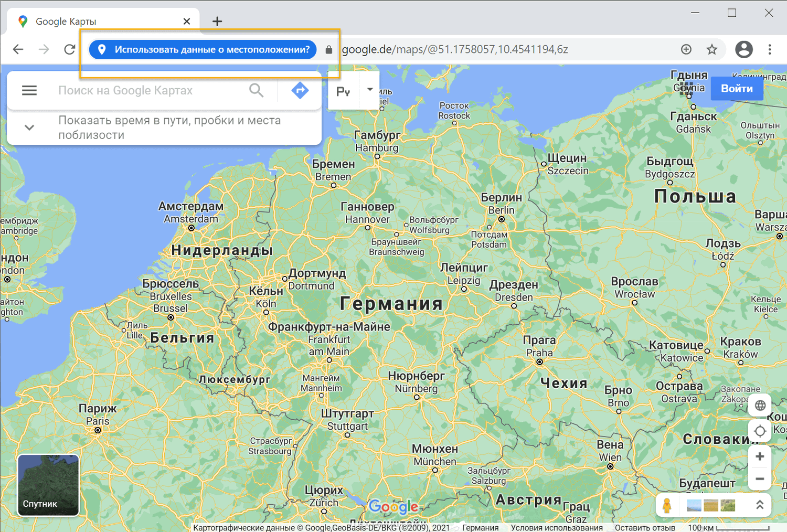Toggle the Ру keyboard input tool

tap(343, 91)
